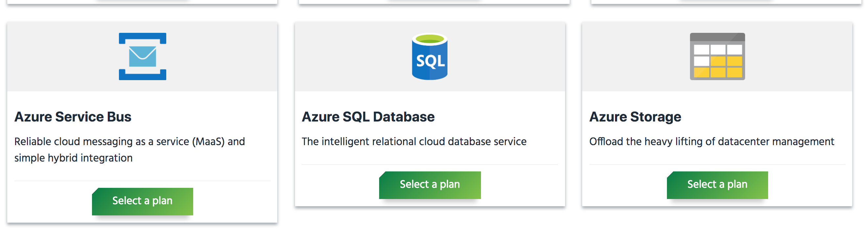Image resolution: width=868 pixels, height=243 pixels.
Task: Click the 'Reliable cloud messaging as a service' description
Action: (130, 149)
